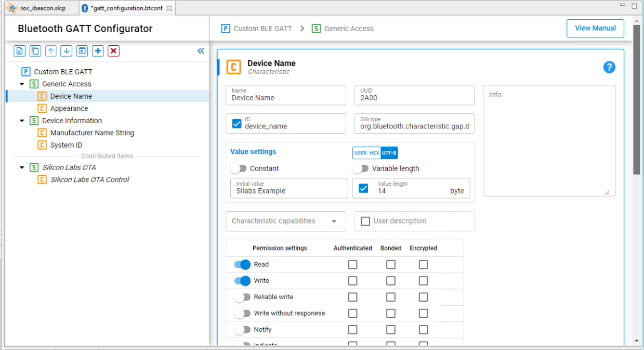Click the View Manual button
Screen dimensions: 644x350
point(595,28)
